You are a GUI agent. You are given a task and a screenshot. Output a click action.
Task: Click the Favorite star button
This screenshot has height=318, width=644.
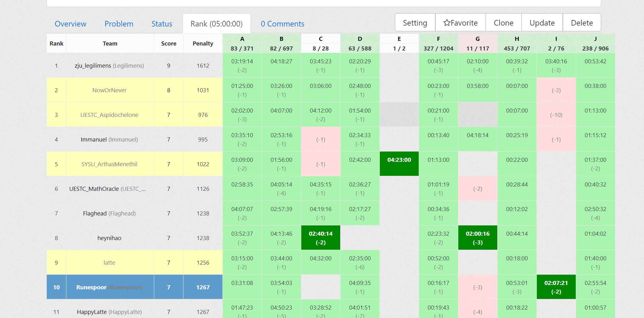[460, 23]
